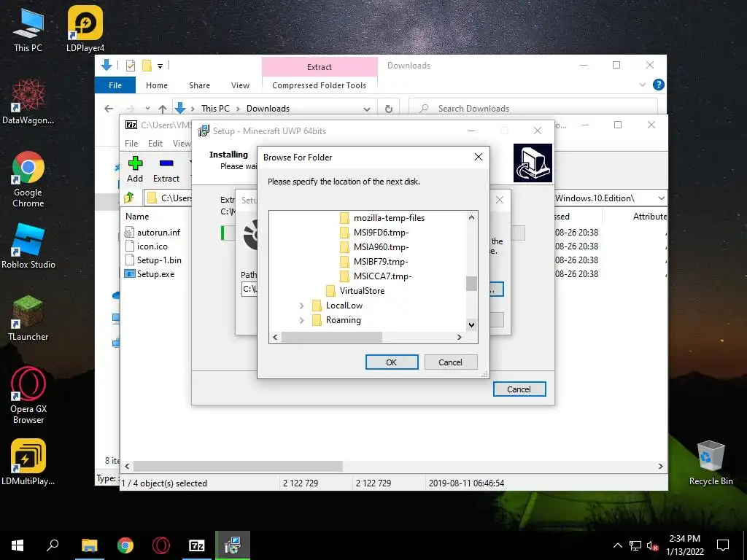
Task: Open Opera GX Browser desktop shortcut
Action: pyautogui.click(x=28, y=395)
